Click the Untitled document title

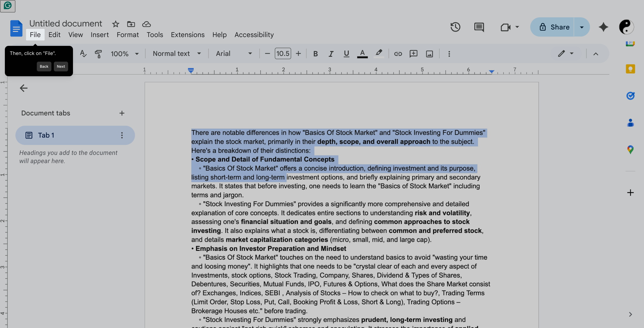(x=66, y=24)
